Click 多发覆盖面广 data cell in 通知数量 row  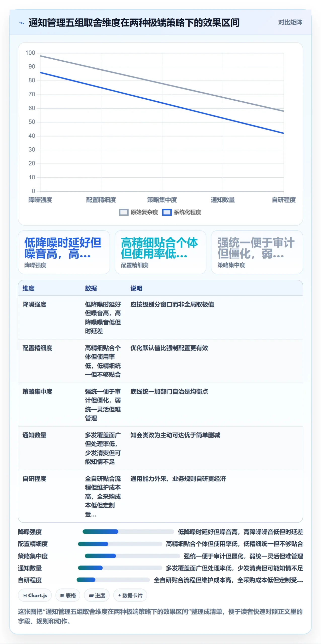pos(103,448)
